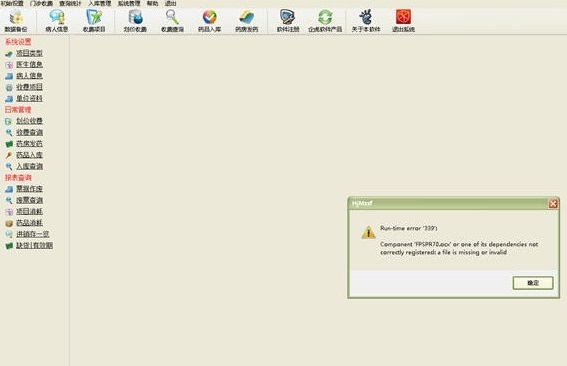Launch 划价收费 pricing toolbar icon
567x366 pixels.
(135, 21)
